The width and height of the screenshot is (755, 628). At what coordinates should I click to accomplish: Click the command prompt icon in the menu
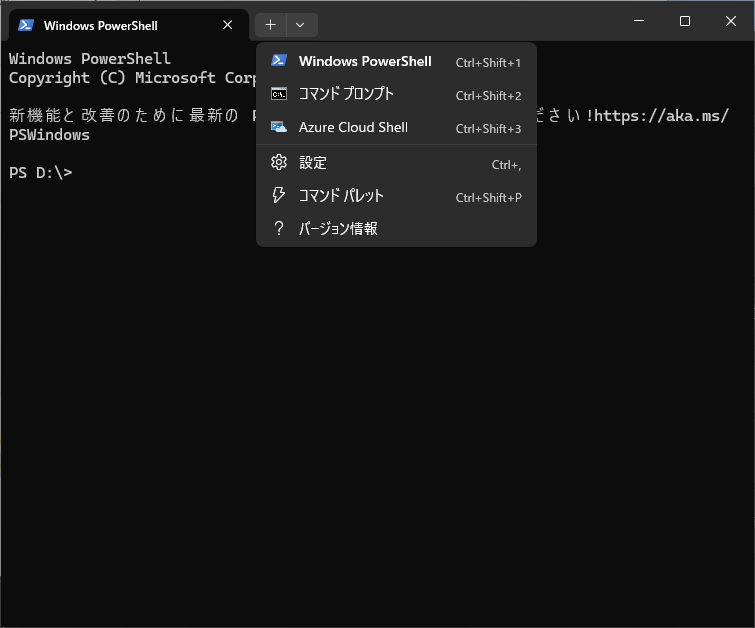279,94
